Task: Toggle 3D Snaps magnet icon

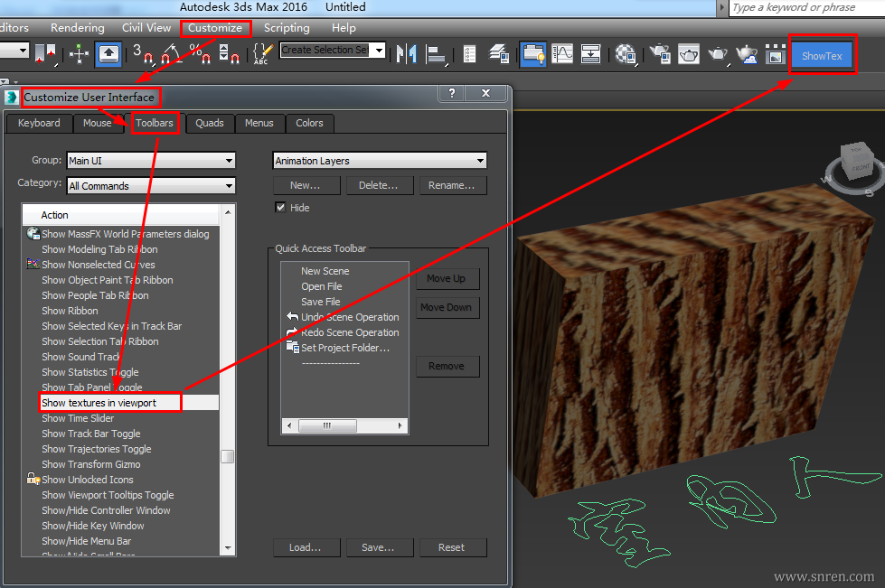Action: coord(144,53)
